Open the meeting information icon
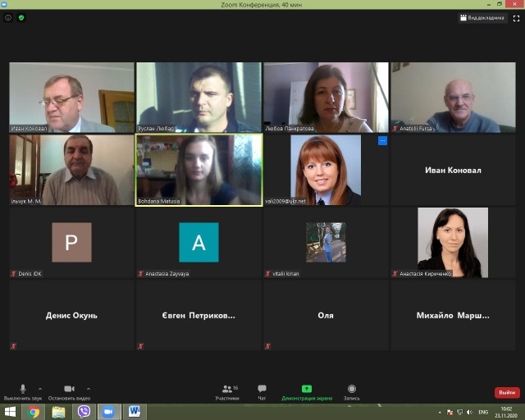This screenshot has height=420, width=525. pos(8,18)
